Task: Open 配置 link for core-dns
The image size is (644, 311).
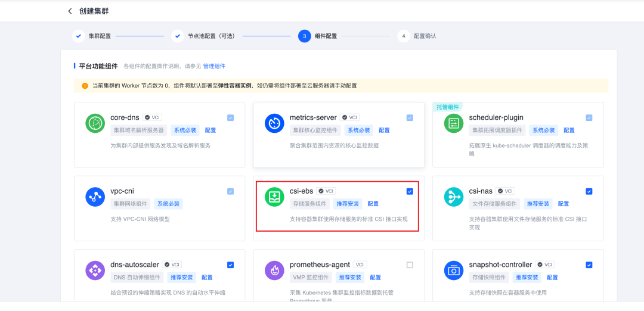Action: (x=210, y=130)
